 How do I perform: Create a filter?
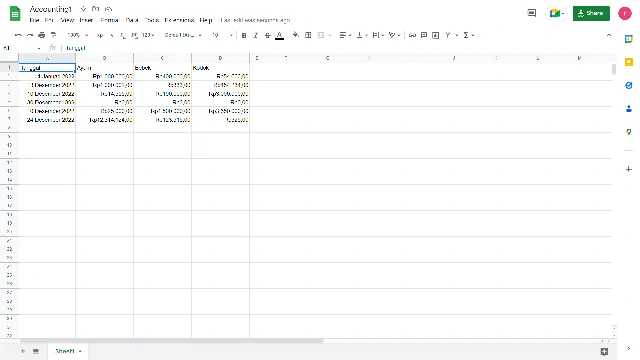[x=448, y=35]
